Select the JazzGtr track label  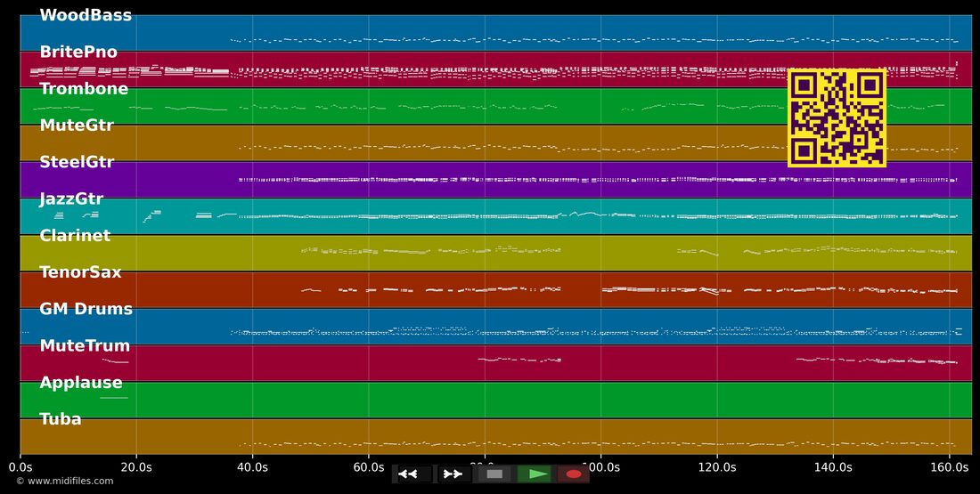(71, 198)
